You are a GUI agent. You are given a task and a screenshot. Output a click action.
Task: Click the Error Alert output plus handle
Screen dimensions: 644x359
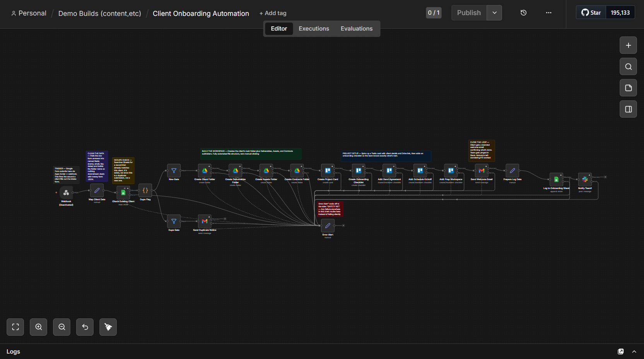(x=343, y=225)
